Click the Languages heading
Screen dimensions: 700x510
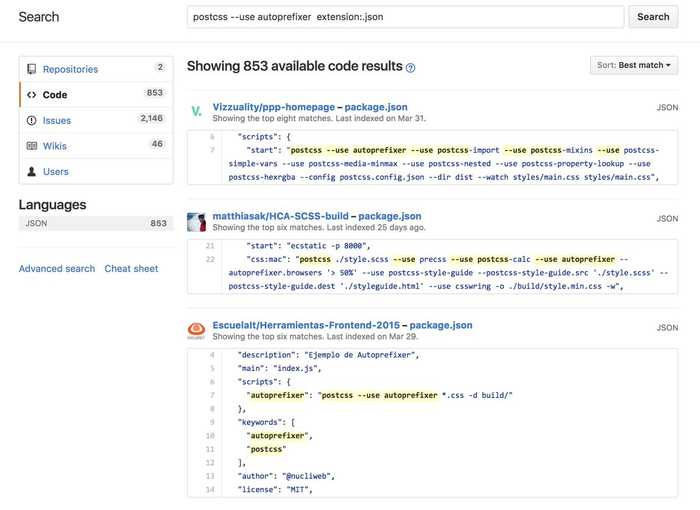[53, 205]
